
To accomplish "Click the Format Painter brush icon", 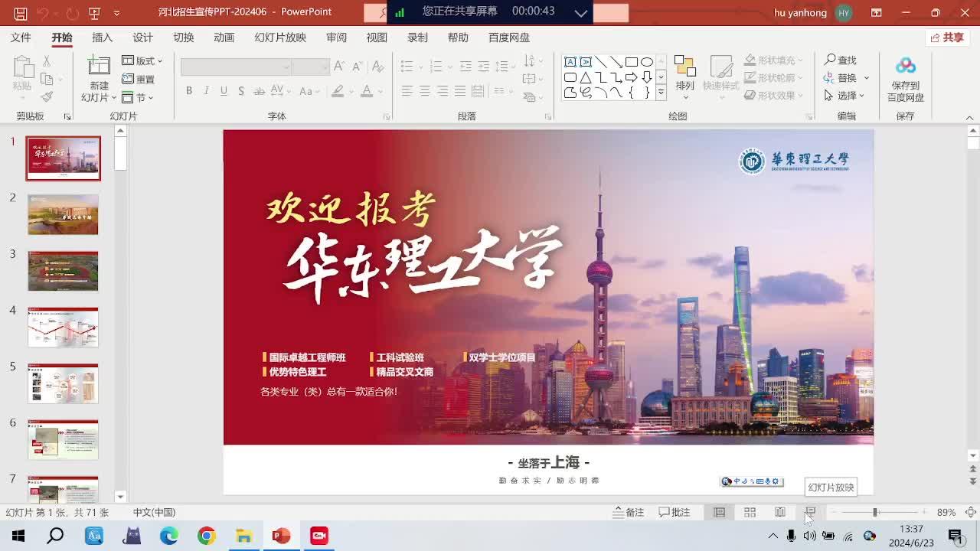I will 47,96.
